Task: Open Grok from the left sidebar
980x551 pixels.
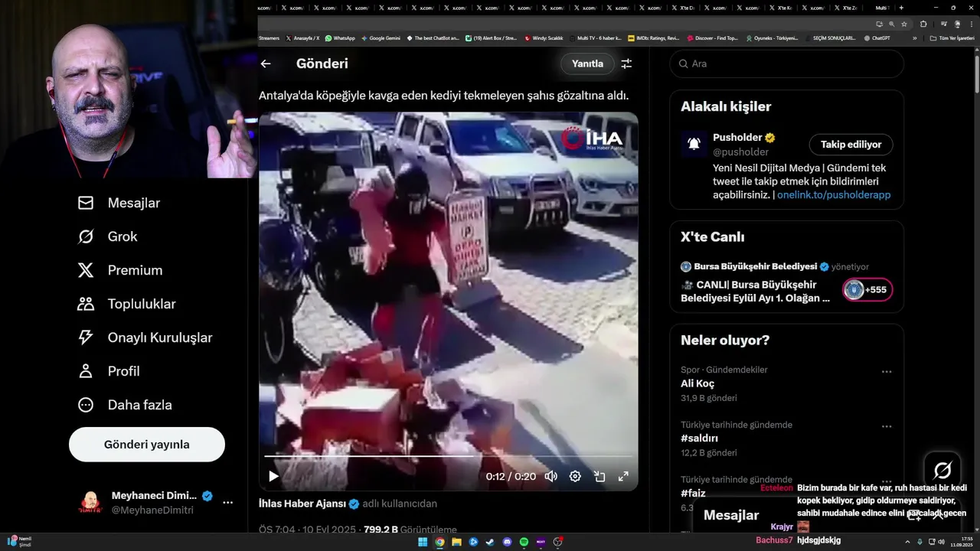Action: (x=107, y=236)
